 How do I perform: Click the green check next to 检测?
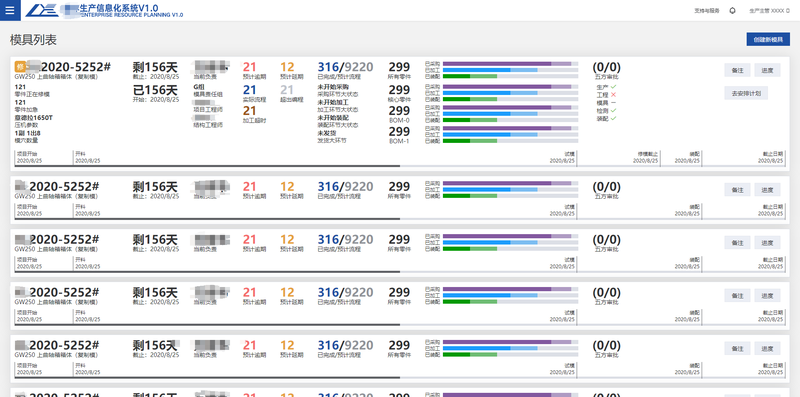coord(614,110)
